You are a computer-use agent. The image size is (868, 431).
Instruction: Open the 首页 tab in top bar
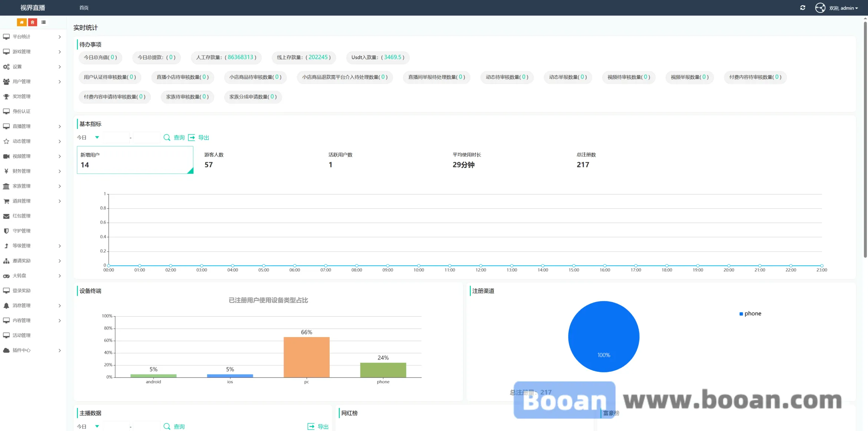84,8
